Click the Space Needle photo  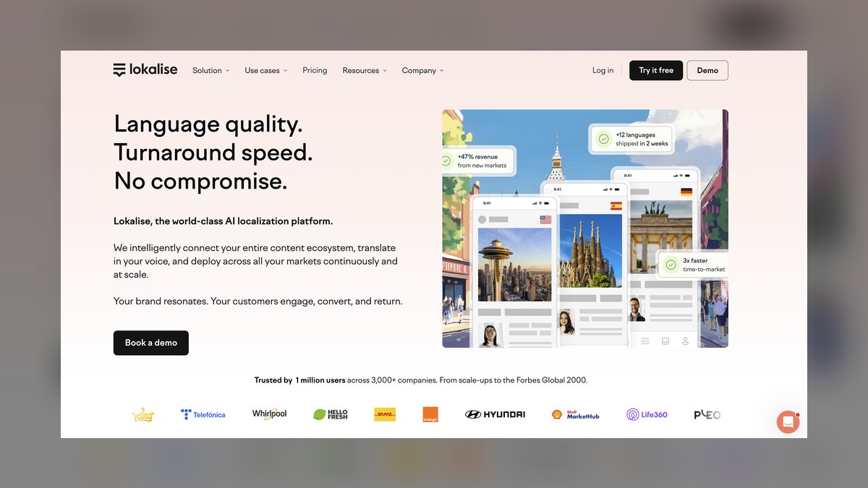pyautogui.click(x=515, y=265)
